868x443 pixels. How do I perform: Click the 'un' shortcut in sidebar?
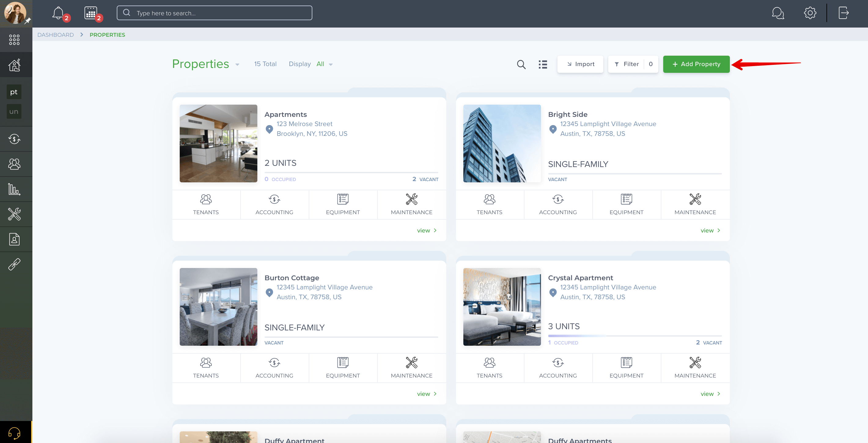(14, 111)
